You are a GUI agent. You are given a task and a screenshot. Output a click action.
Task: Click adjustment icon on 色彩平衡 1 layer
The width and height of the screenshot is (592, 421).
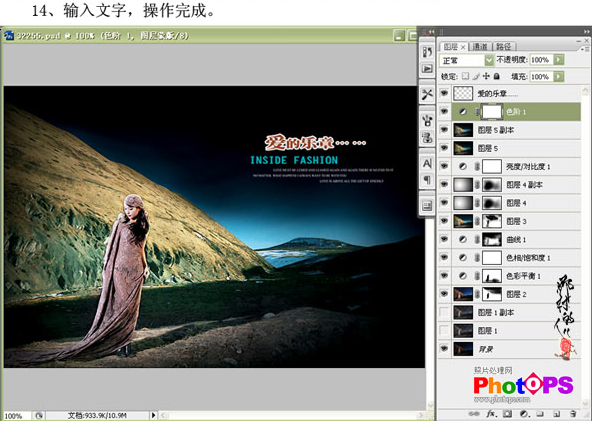point(462,276)
